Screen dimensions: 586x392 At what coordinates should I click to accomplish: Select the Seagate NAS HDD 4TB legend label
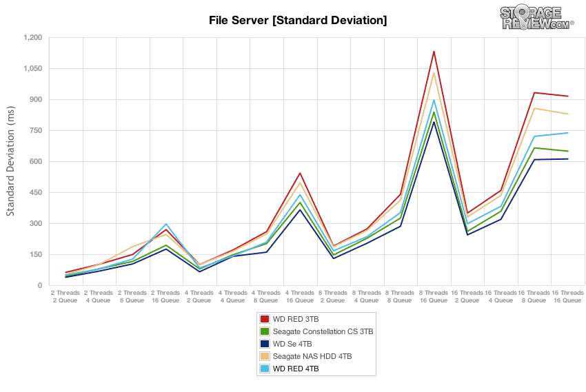(x=312, y=356)
